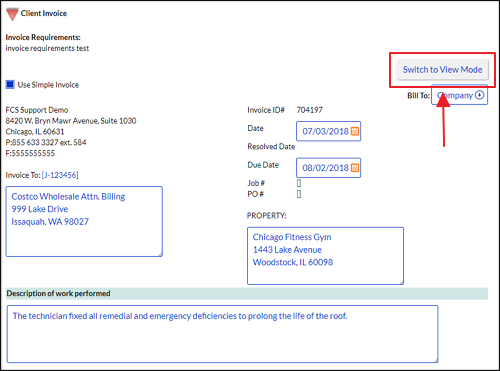The height and width of the screenshot is (371, 500).
Task: Open the Bill To Company dropdown
Action: (x=460, y=95)
